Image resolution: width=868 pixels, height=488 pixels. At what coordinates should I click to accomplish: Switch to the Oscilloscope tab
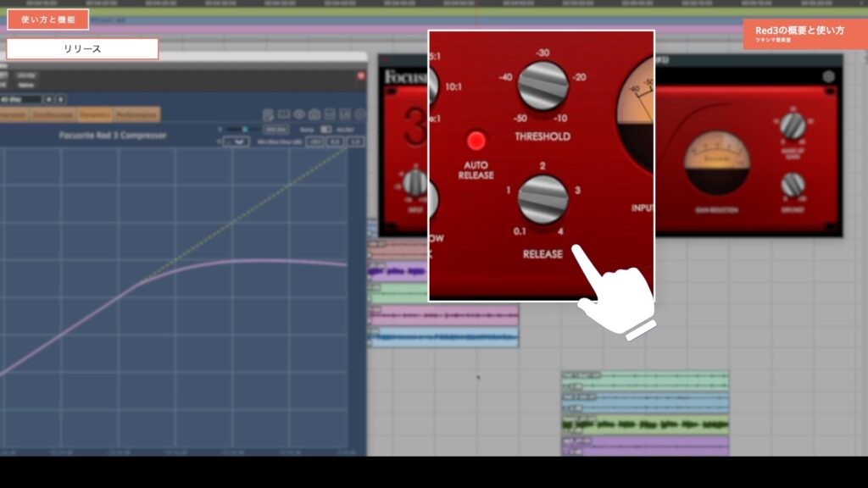[53, 114]
